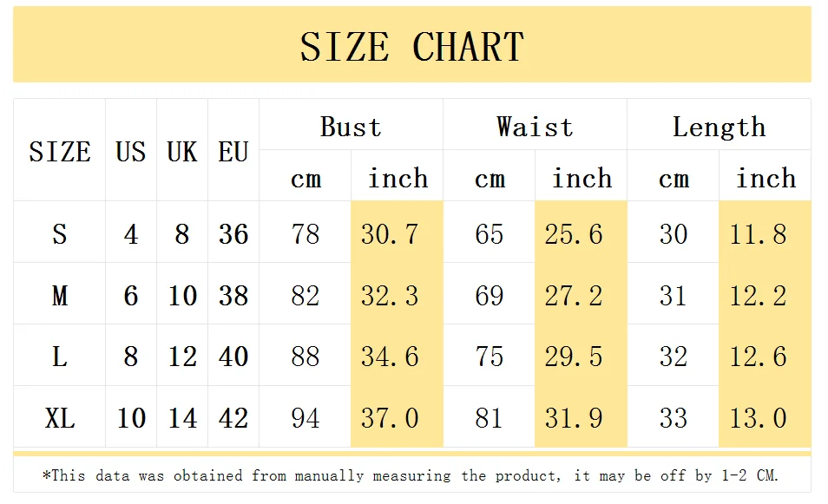Select the XL size row label

click(x=60, y=418)
